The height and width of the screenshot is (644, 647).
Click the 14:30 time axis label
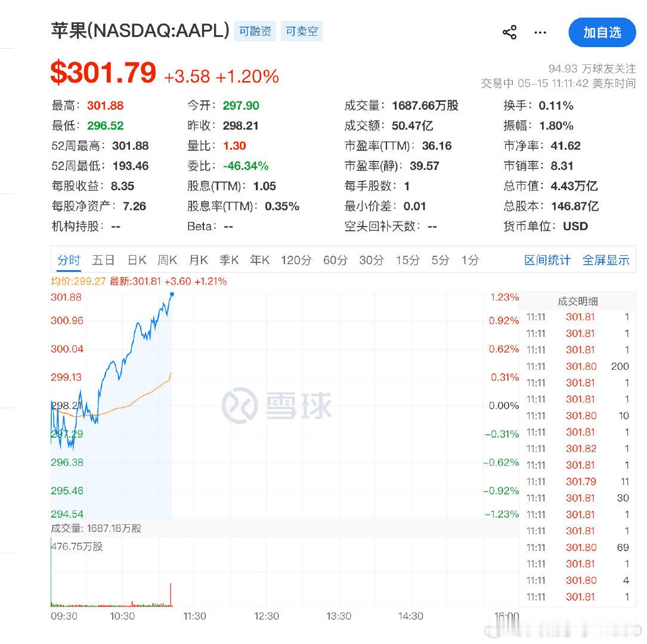click(x=411, y=616)
